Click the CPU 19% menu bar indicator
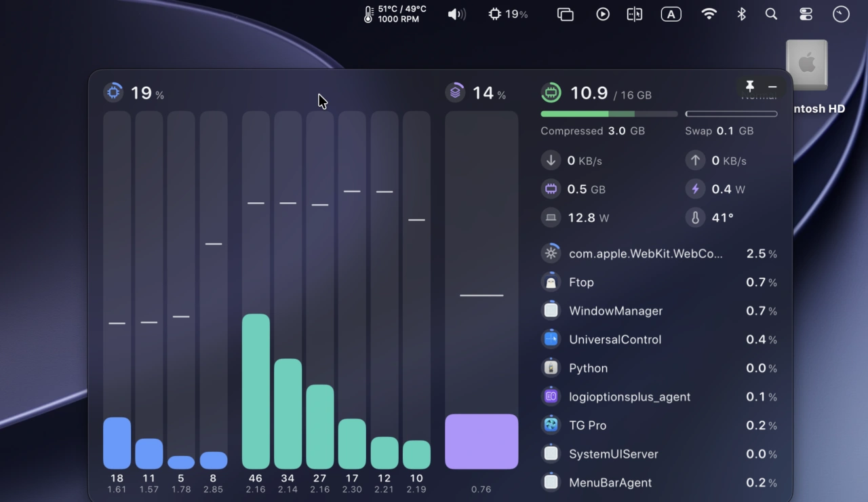 (508, 14)
